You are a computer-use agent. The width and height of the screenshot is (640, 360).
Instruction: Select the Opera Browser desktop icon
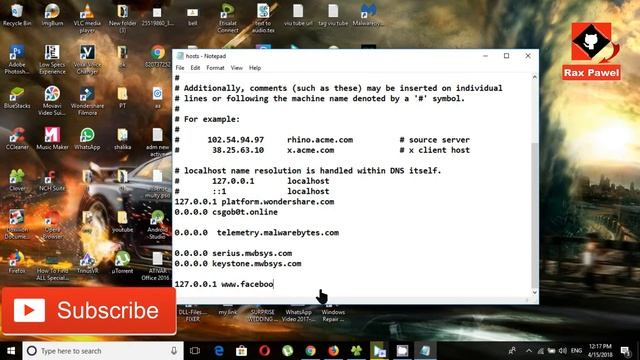pos(52,224)
